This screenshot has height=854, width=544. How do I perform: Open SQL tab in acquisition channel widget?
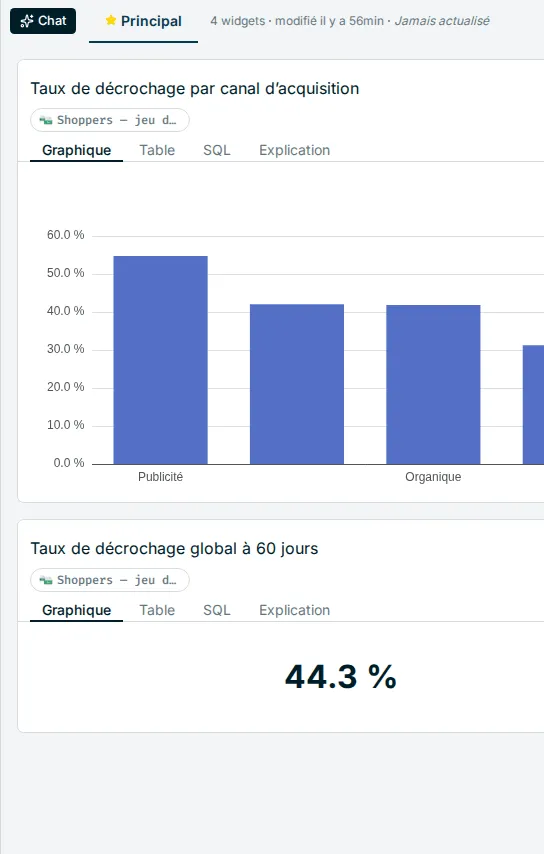tap(217, 150)
